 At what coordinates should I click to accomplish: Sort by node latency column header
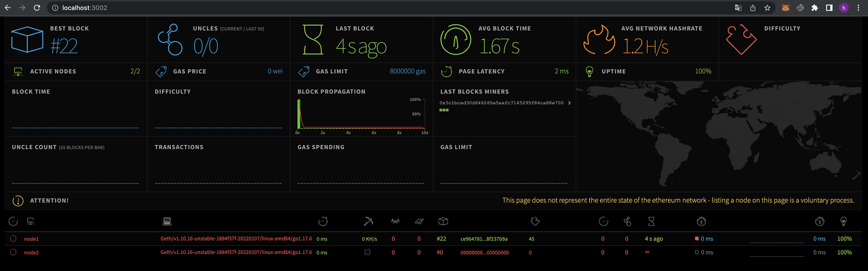(323, 222)
